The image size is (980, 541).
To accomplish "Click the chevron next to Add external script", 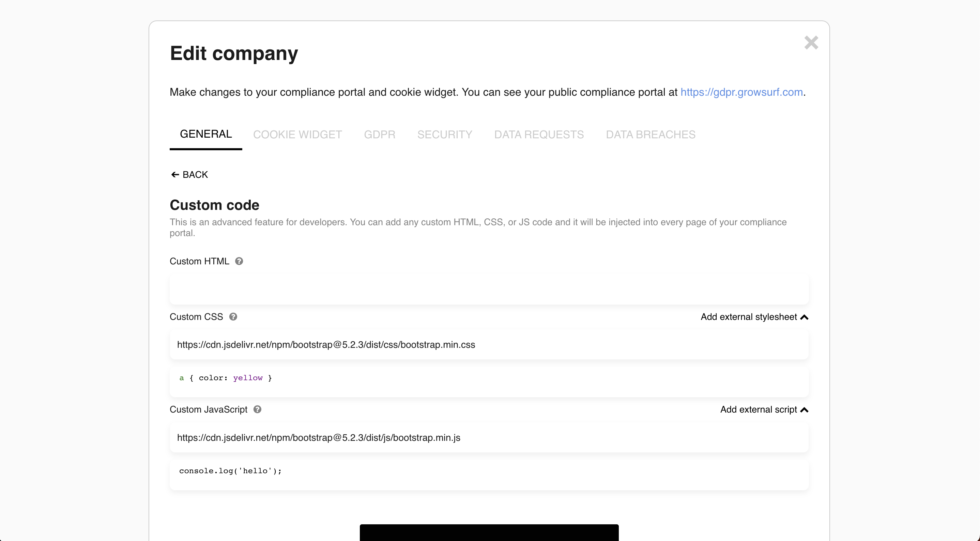I will click(x=804, y=410).
